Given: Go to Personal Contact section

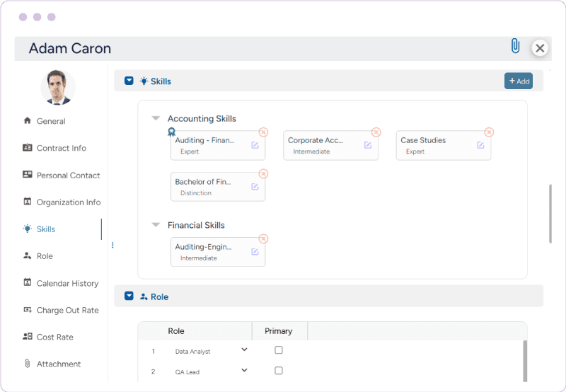Looking at the screenshot, I should (68, 175).
